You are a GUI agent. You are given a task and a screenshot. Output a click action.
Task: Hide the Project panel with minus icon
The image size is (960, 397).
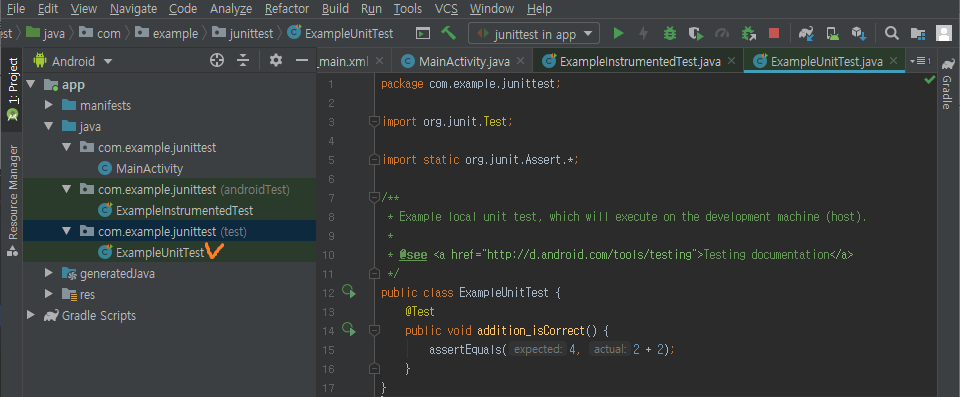pyautogui.click(x=301, y=60)
